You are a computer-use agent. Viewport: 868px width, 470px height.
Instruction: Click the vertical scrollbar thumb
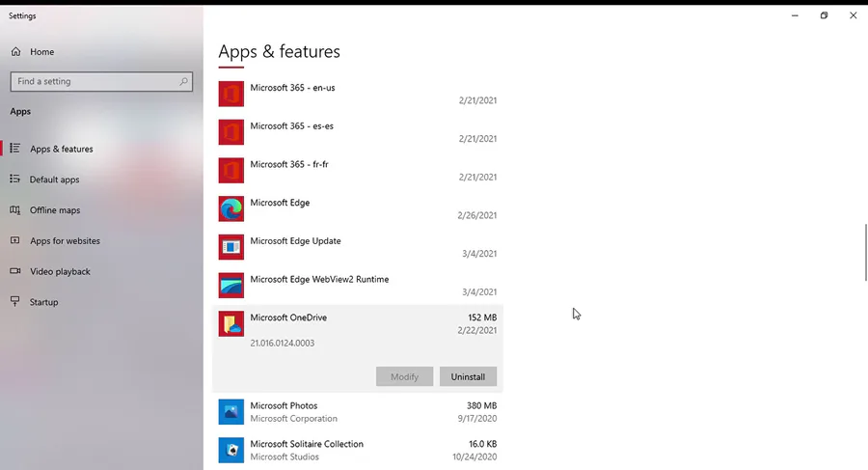(865, 252)
